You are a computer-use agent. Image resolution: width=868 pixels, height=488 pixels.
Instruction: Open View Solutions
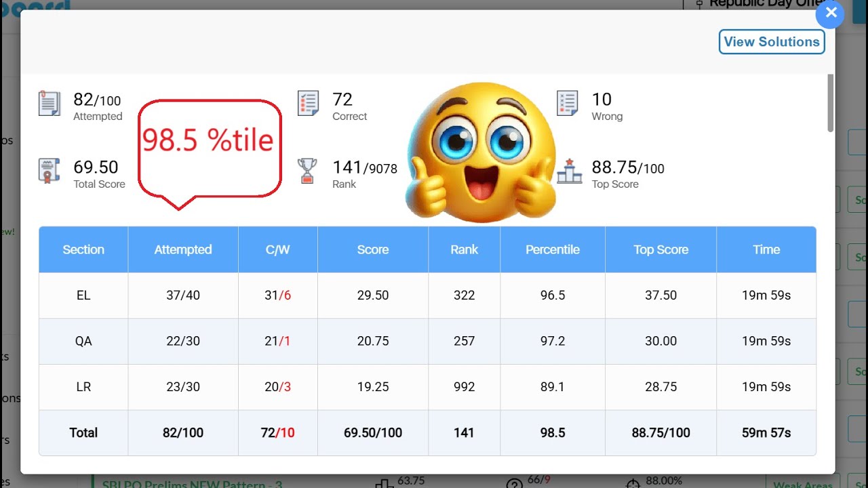[772, 41]
